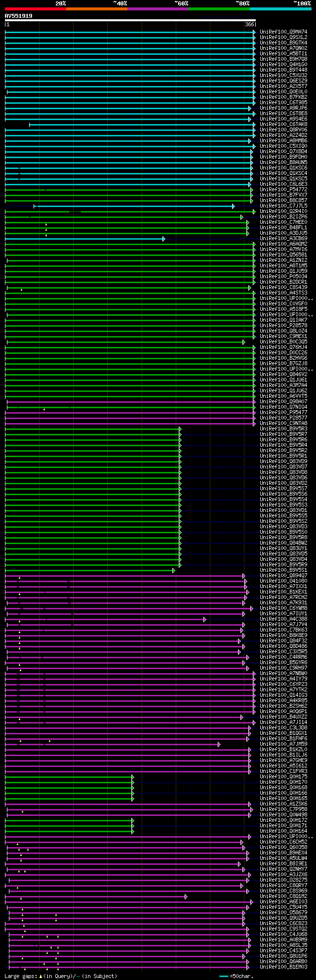
Task: Click the white query sequence bar
Action: tap(130, 20)
